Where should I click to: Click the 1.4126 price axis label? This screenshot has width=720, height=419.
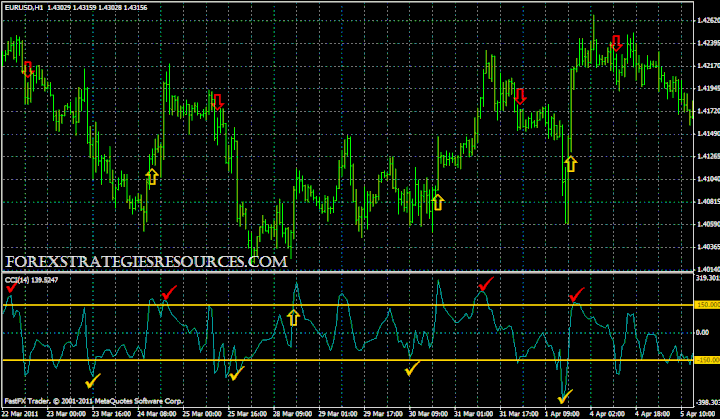[708, 156]
